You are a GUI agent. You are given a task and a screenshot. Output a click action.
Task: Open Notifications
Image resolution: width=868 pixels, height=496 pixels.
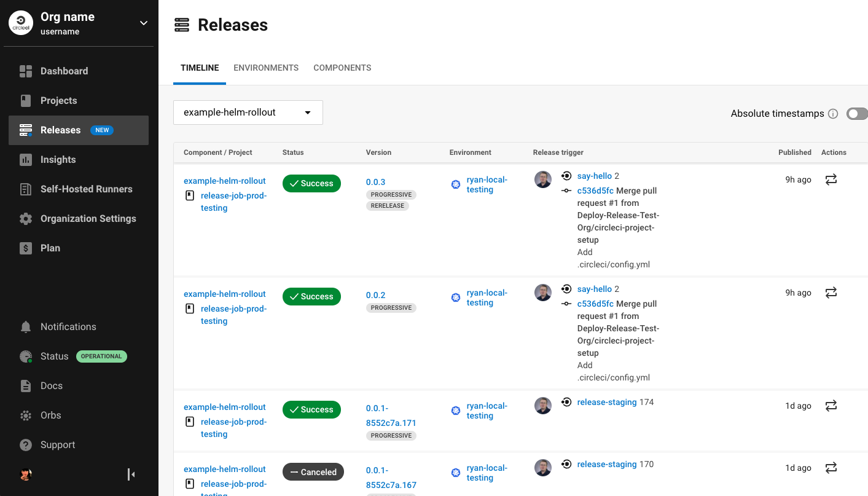tap(68, 326)
